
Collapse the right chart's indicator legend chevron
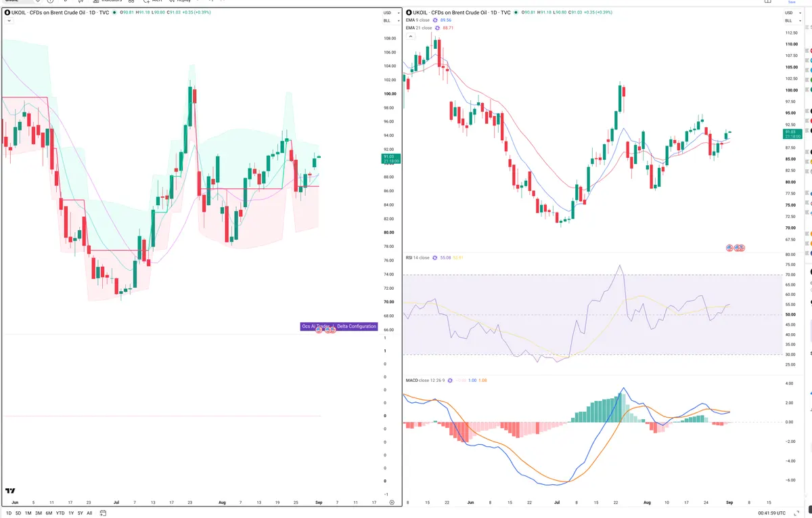tap(410, 36)
